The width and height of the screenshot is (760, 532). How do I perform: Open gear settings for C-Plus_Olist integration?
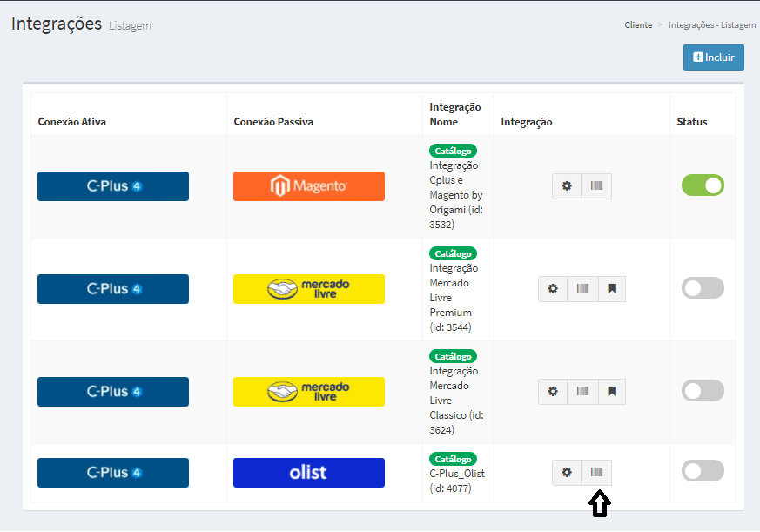click(567, 473)
